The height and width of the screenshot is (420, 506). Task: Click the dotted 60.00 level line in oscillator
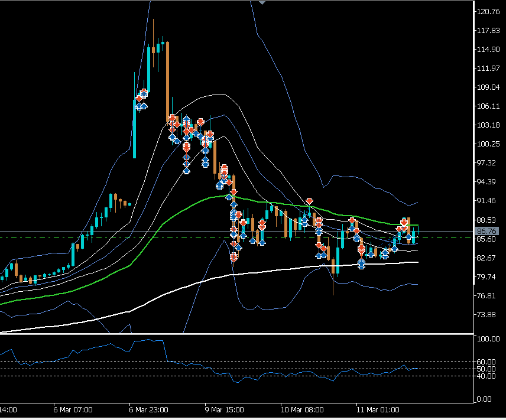(236, 362)
